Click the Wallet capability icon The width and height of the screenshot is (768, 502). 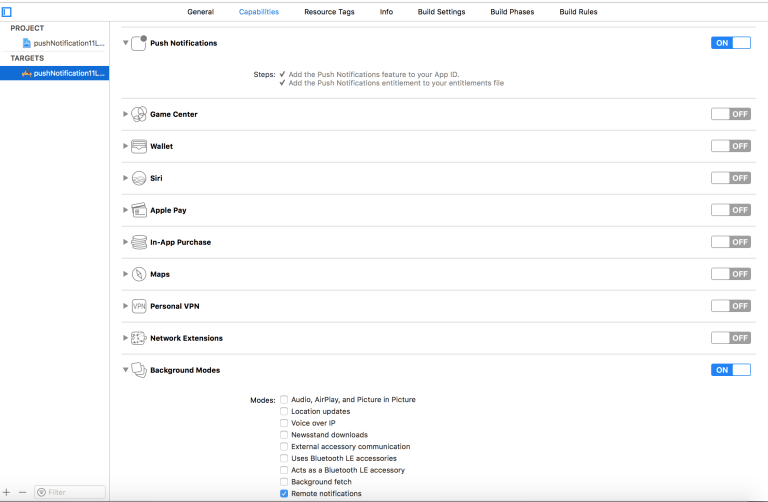tap(139, 146)
